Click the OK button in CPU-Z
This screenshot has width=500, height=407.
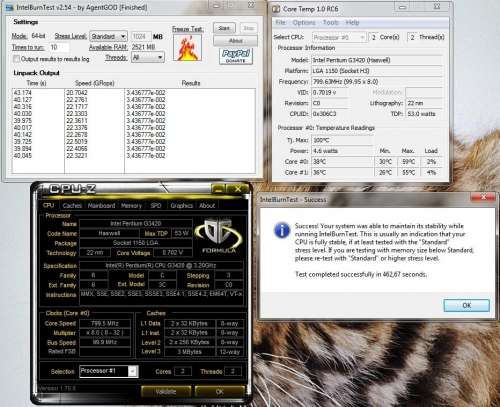coord(219,392)
